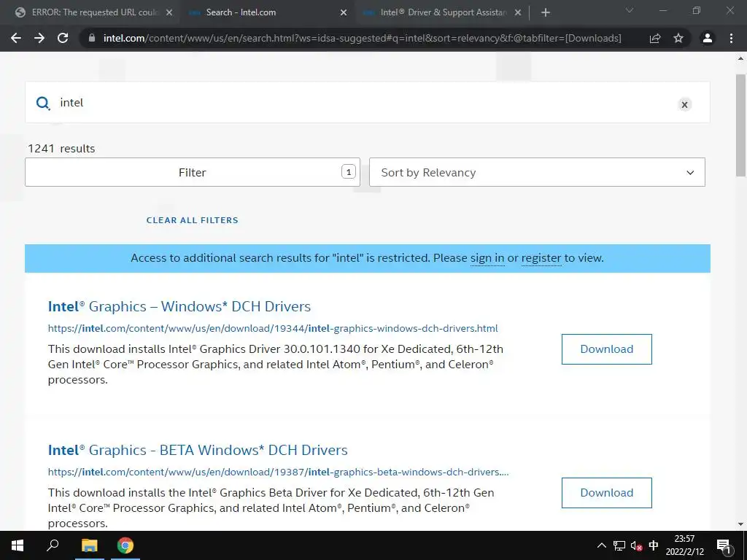Show hidden system tray icons
The width and height of the screenshot is (747, 560).
[602, 545]
